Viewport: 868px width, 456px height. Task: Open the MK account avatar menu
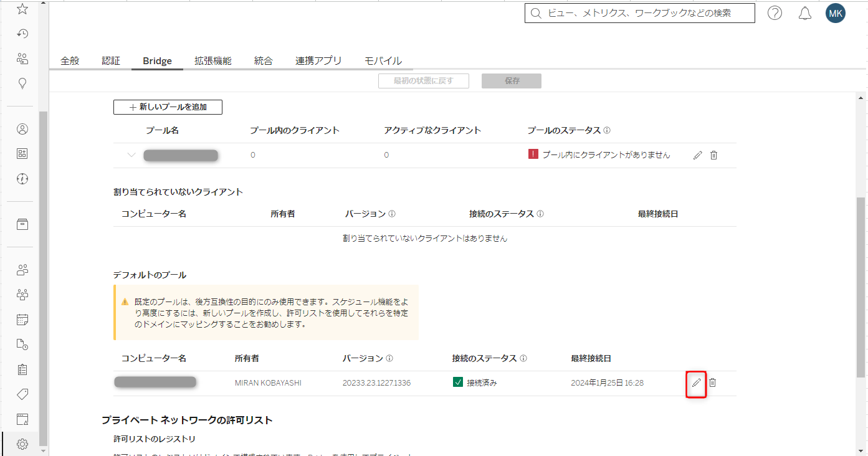[836, 12]
